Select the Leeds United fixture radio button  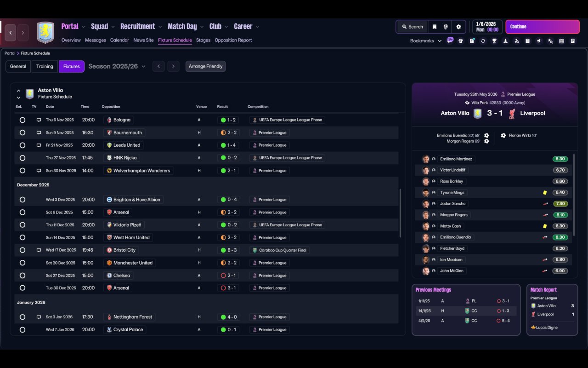22,145
